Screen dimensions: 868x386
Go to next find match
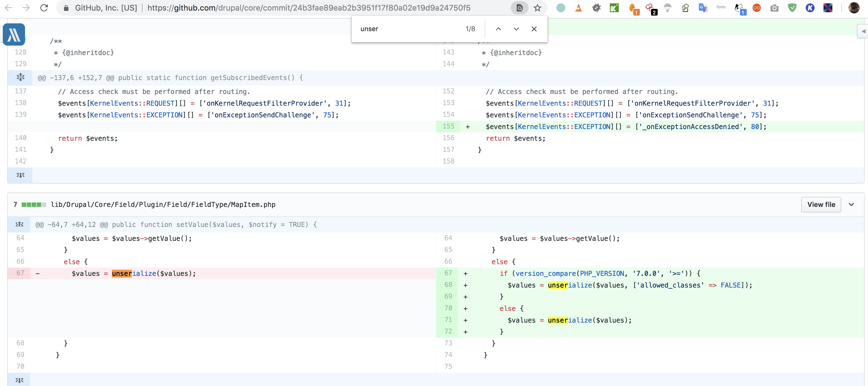click(516, 29)
